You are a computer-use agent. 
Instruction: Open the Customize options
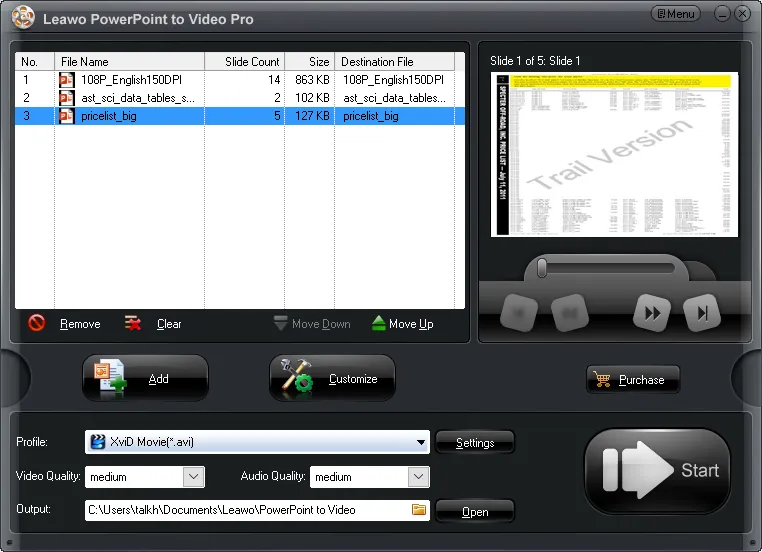[332, 379]
